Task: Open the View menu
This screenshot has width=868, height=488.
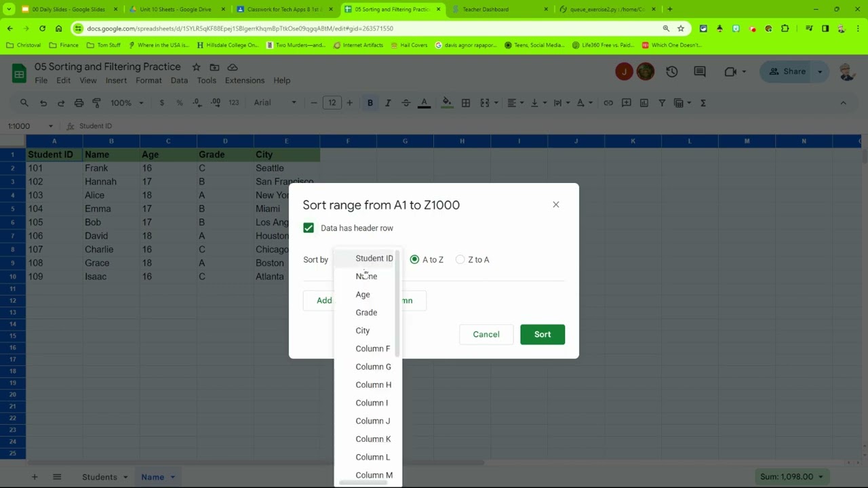Action: [88, 81]
